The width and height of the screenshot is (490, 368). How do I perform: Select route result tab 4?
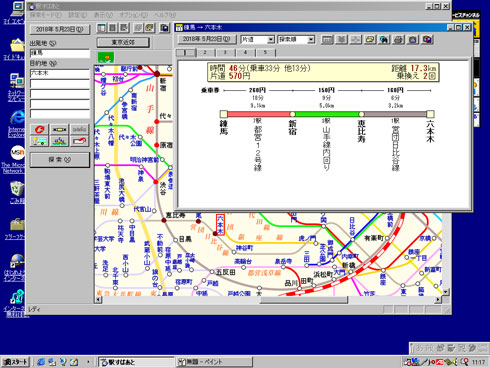tap(245, 52)
